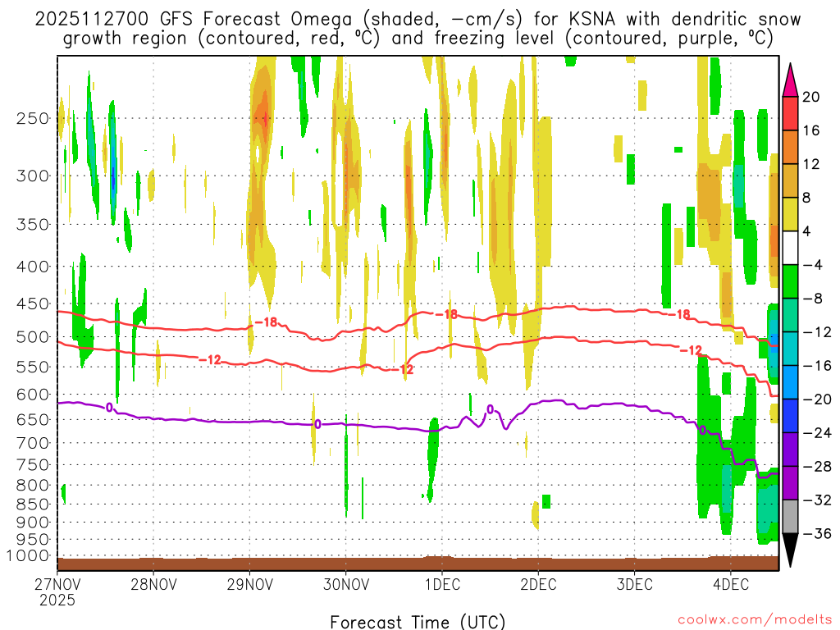840x630 pixels.
Task: Click the red -18 contour label just after 1DEC
Action: [x=446, y=314]
